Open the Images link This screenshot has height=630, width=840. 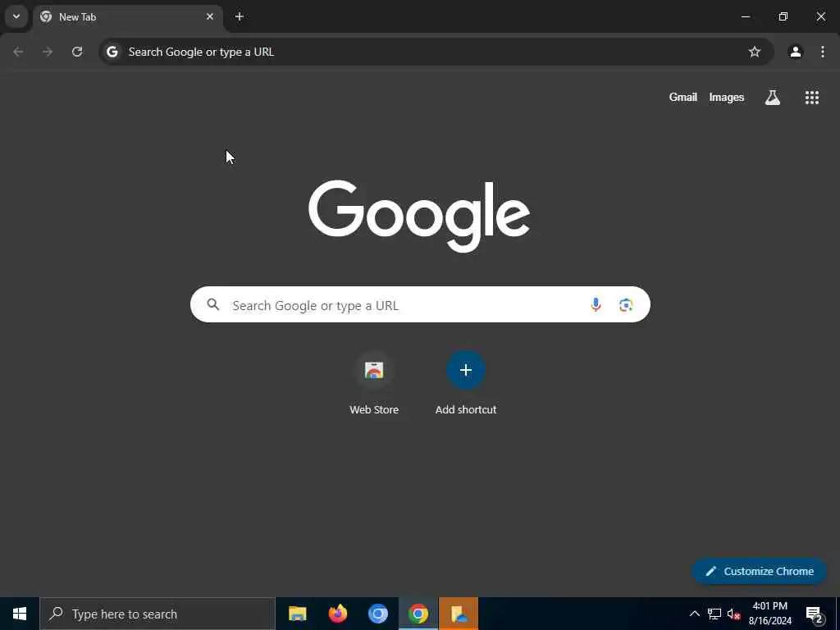tap(727, 97)
